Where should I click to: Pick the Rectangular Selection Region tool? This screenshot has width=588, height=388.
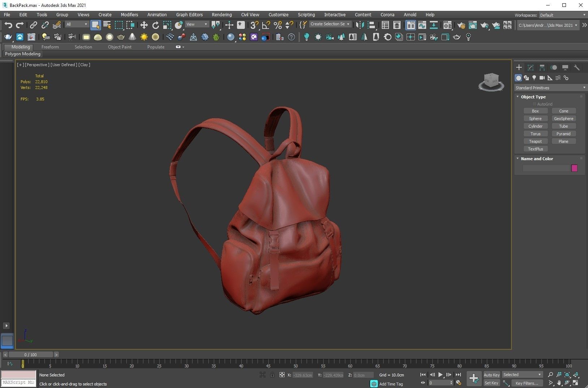(x=118, y=25)
